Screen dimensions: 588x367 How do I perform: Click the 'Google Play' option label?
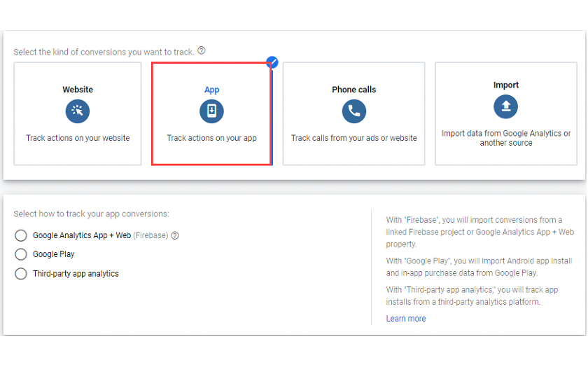pyautogui.click(x=54, y=254)
